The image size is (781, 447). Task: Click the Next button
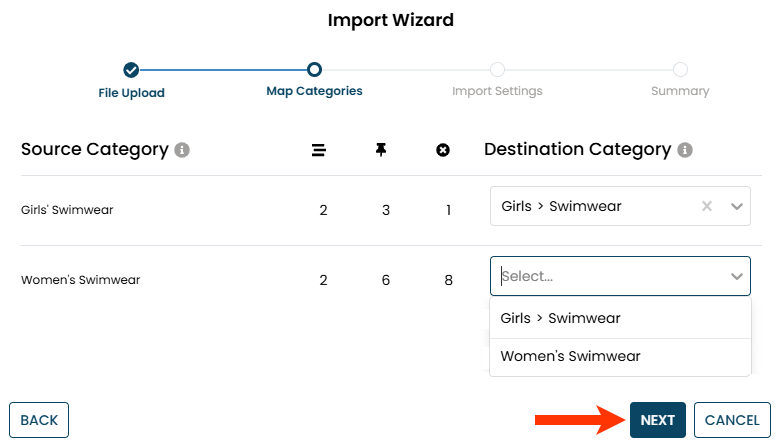pyautogui.click(x=658, y=420)
